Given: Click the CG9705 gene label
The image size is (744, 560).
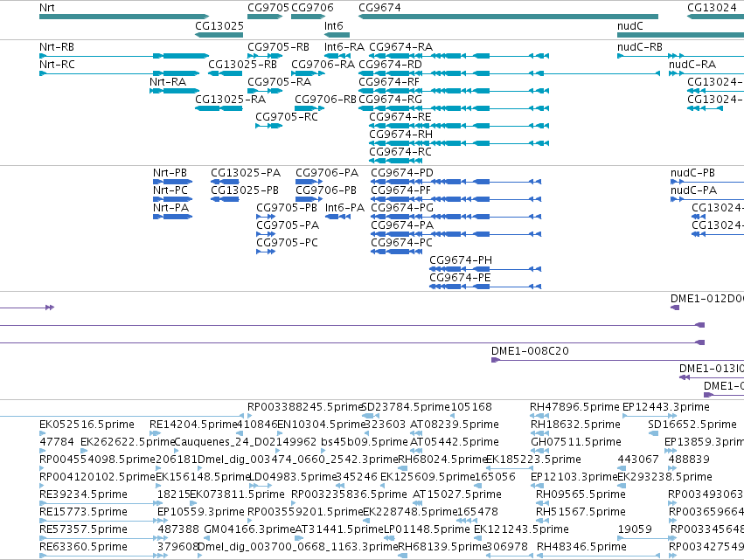Looking at the screenshot, I should pos(268,8).
